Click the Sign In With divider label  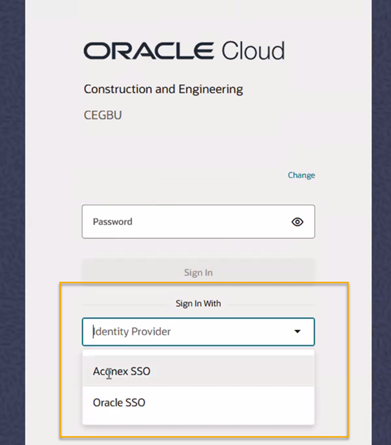198,304
